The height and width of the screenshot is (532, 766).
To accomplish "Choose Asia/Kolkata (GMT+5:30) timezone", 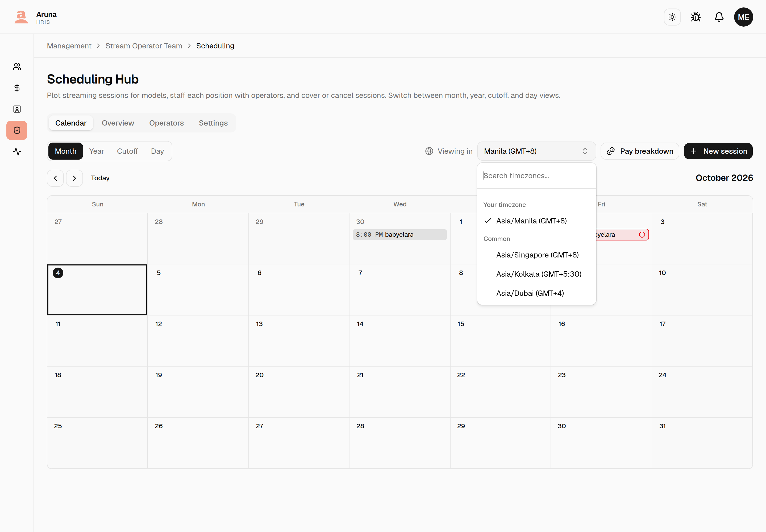I will pos(536,274).
